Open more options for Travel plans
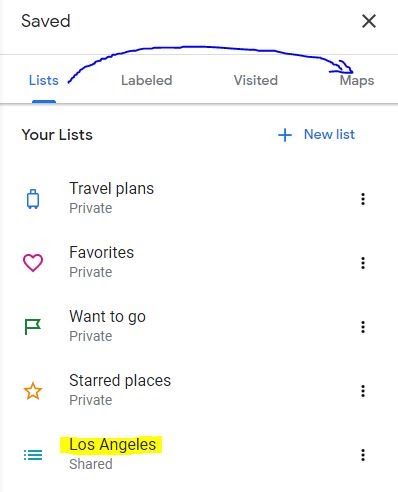This screenshot has width=398, height=492. [363, 199]
